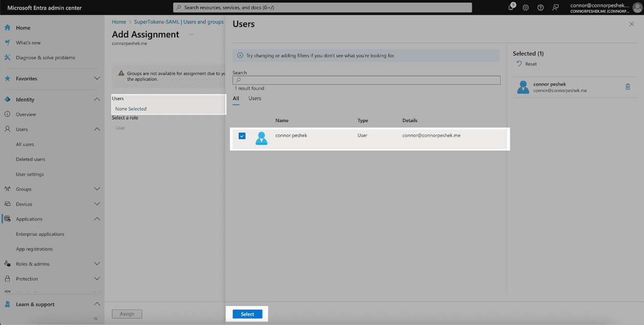
Task: Select the All tab
Action: point(236,98)
